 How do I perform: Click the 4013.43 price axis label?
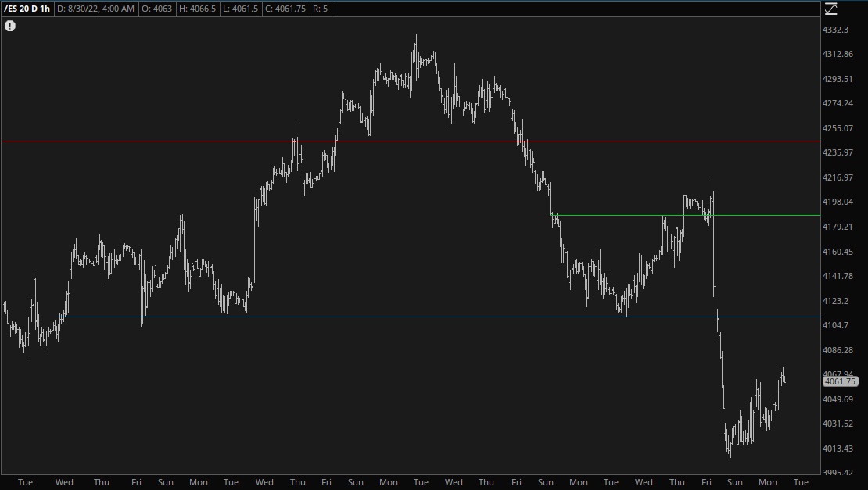837,449
